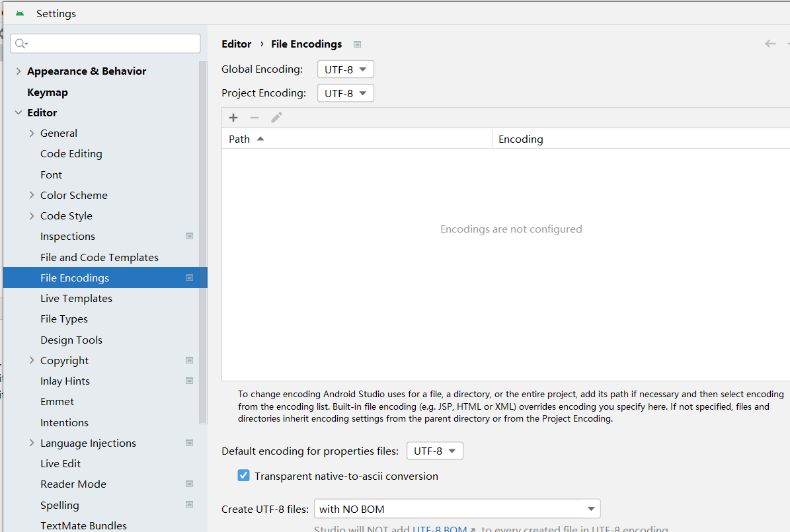Viewport: 790px width, 532px height.
Task: Open Inspections settings page
Action: [67, 237]
